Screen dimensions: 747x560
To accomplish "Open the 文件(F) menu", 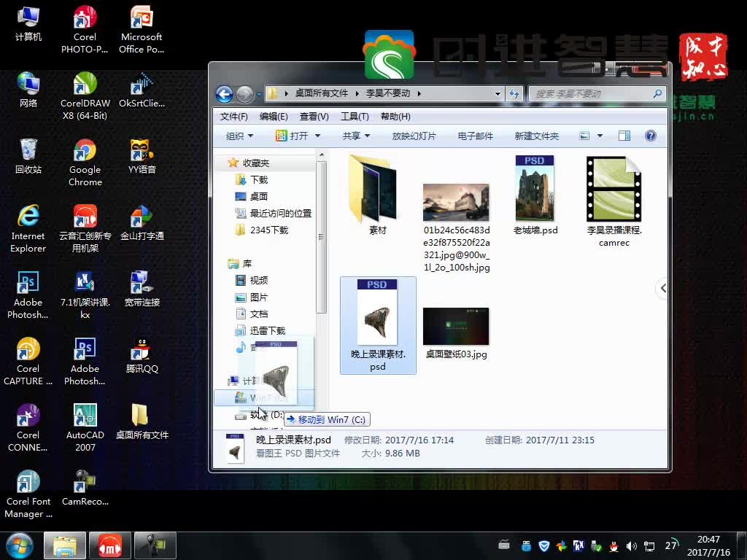I will (233, 117).
